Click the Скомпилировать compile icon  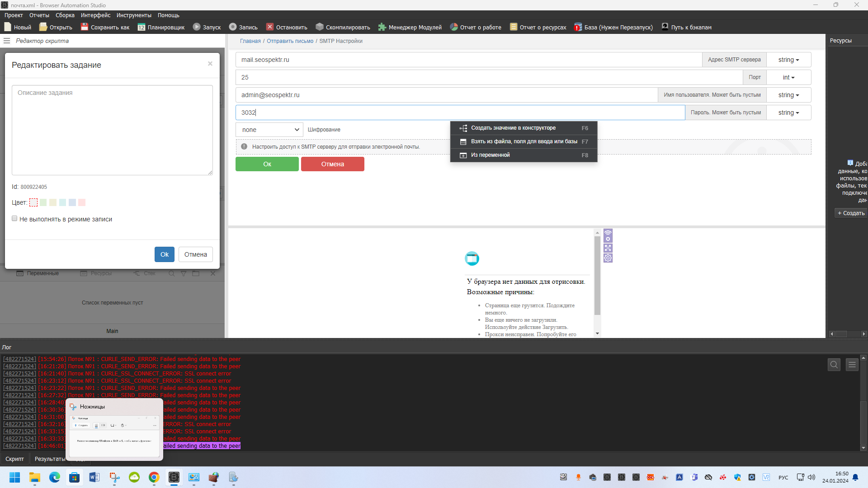320,27
